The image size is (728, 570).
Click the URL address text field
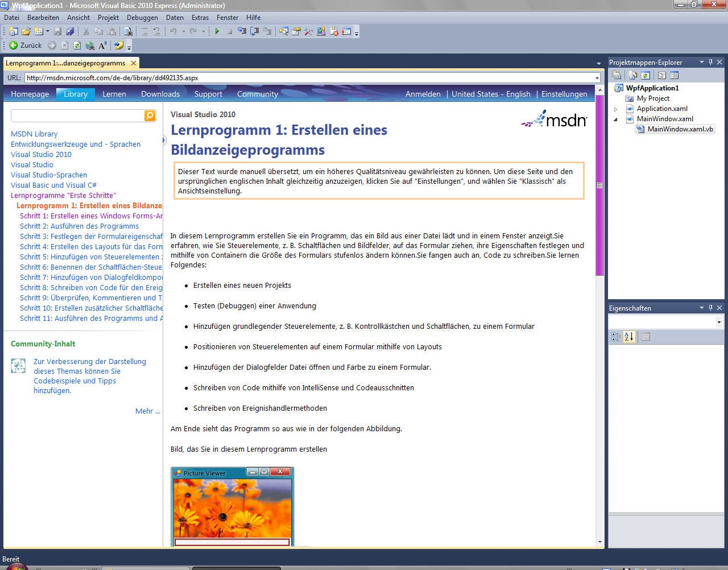(x=309, y=78)
